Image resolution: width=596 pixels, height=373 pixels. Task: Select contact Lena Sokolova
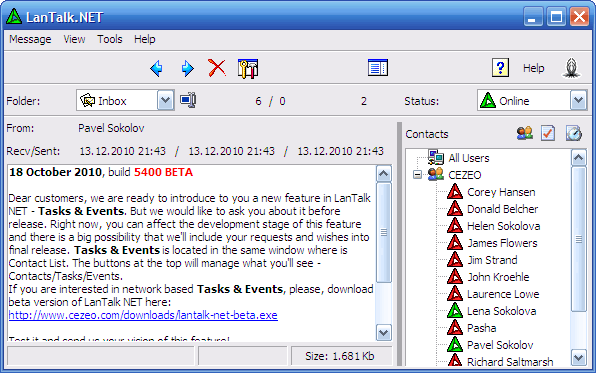(501, 311)
